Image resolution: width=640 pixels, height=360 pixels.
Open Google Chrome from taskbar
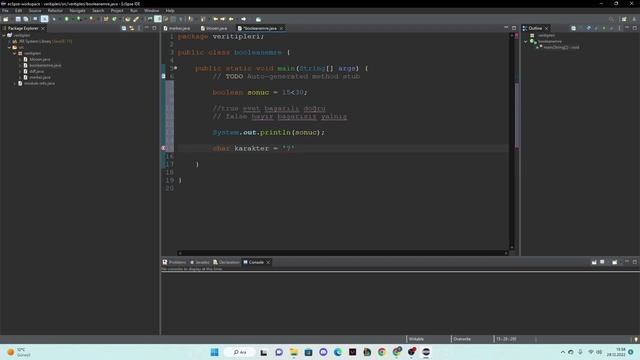pyautogui.click(x=382, y=352)
